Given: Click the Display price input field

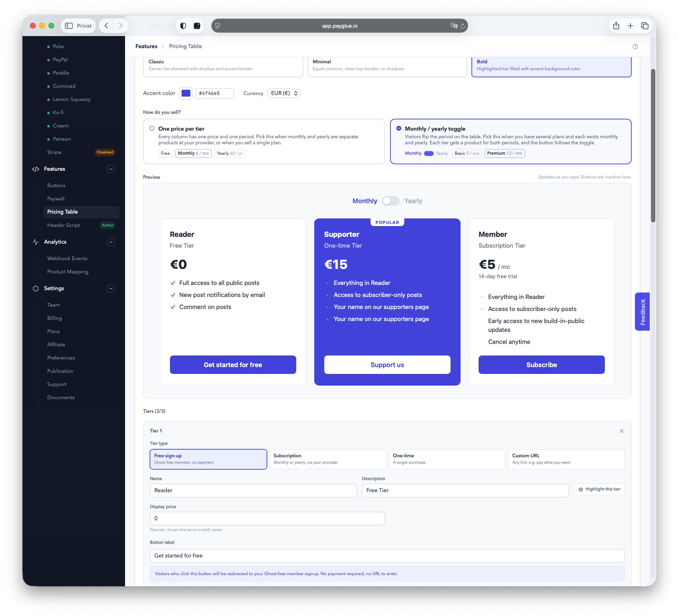Looking at the screenshot, I should click(x=267, y=519).
